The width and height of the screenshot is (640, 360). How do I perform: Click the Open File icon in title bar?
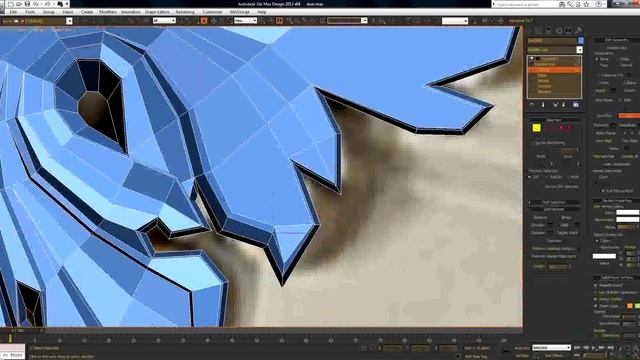[x=19, y=4]
